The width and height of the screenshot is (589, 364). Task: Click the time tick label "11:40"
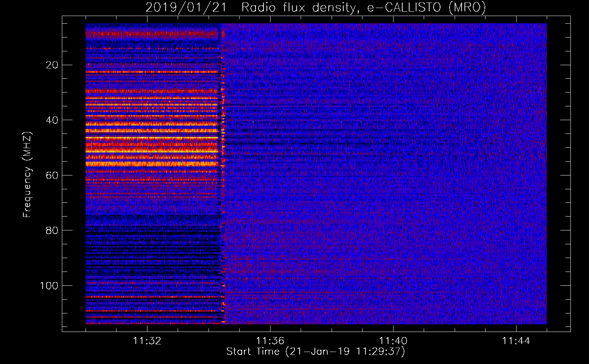[x=393, y=341]
